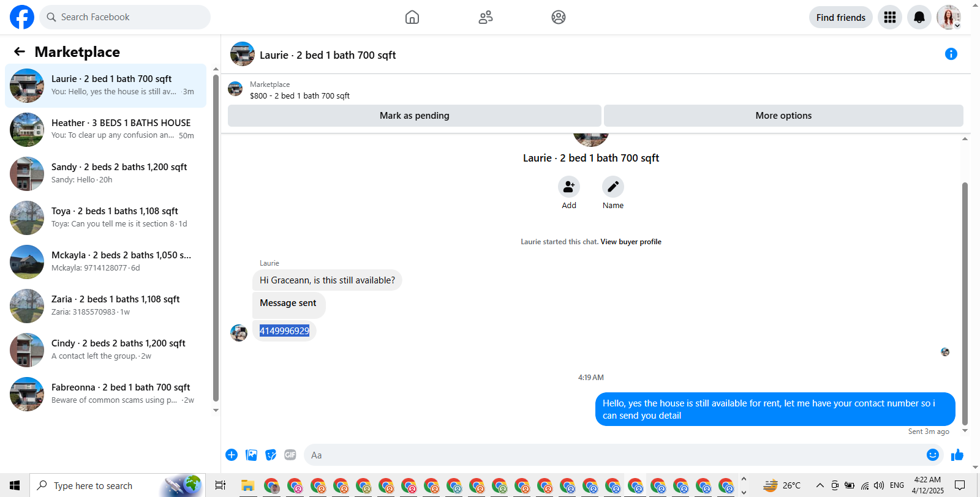Image resolution: width=980 pixels, height=497 pixels.
Task: Open the Toya 2 beds 1 baths chat
Action: point(105,218)
